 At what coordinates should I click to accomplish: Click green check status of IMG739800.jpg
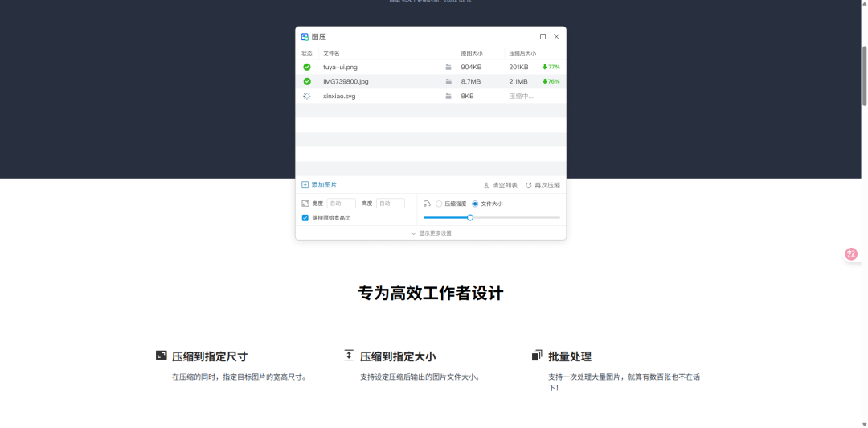tap(307, 81)
